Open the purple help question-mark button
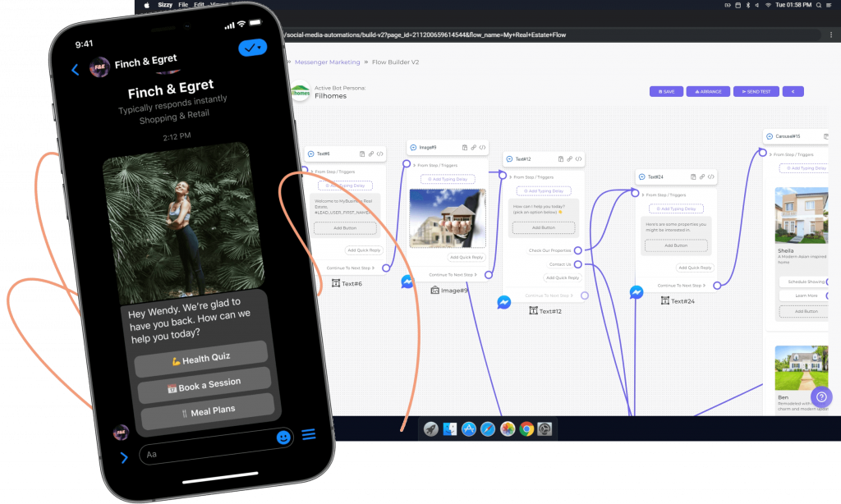The image size is (841, 504). (x=821, y=397)
